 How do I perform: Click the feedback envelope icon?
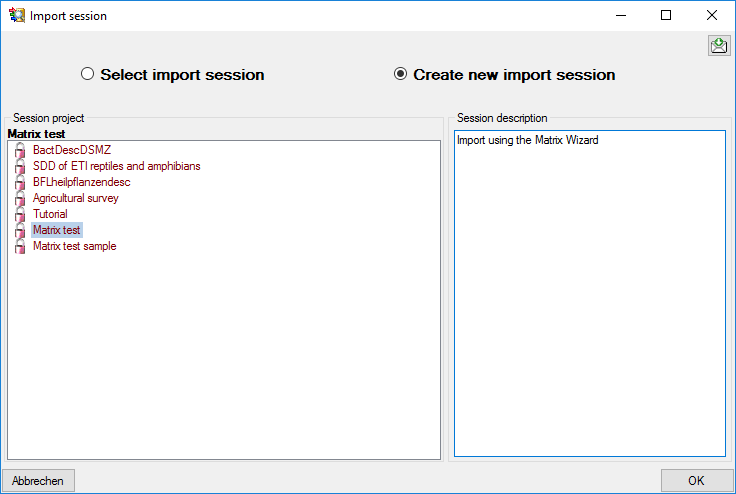click(x=719, y=46)
